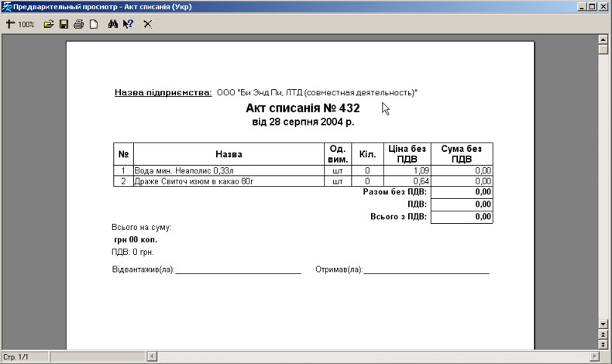Click the blank page setup icon

(93, 24)
